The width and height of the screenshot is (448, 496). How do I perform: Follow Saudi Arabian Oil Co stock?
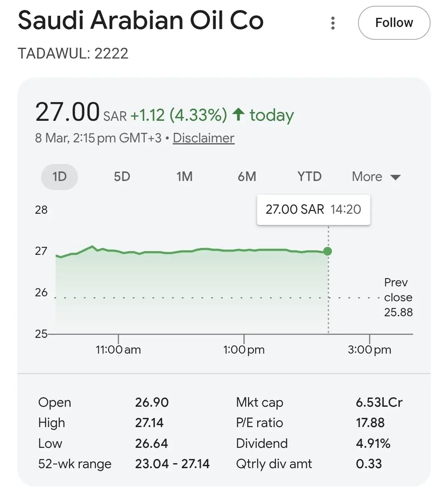[394, 23]
